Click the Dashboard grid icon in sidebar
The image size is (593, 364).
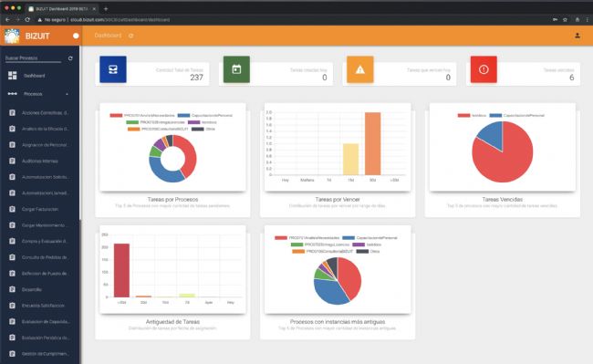click(13, 75)
